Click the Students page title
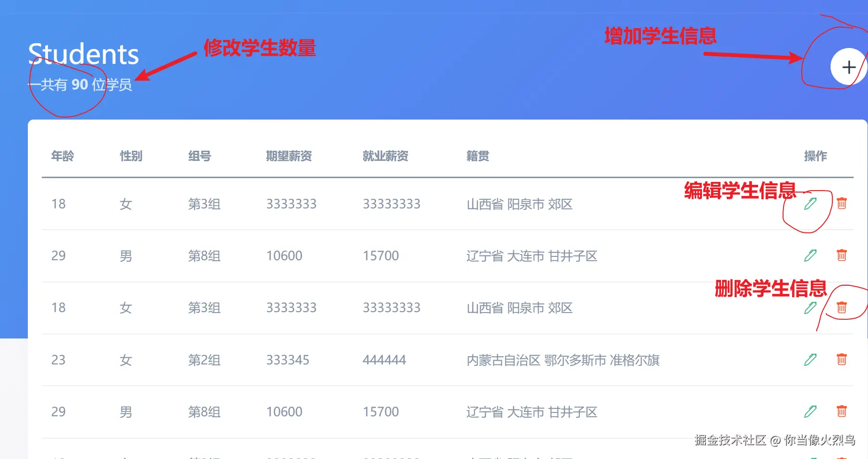 point(84,54)
